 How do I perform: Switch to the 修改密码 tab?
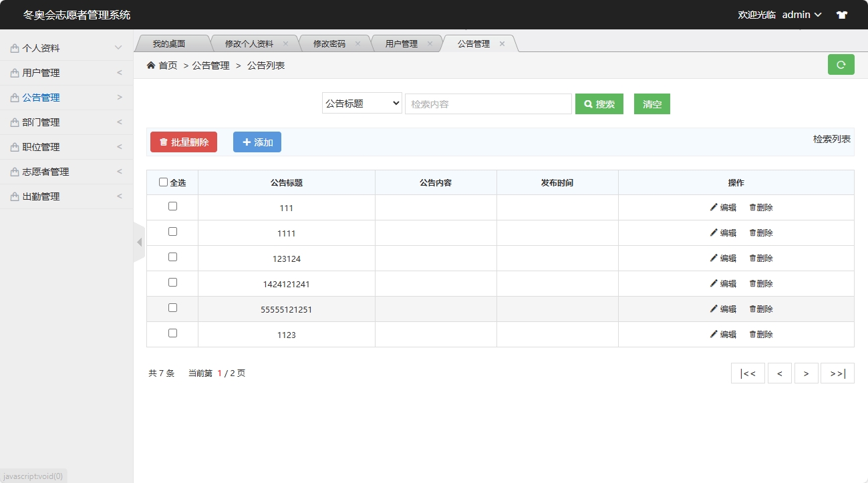329,44
